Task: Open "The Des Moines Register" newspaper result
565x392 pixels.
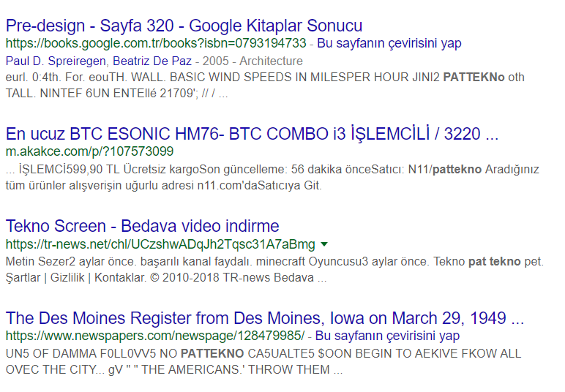Action: coord(264,318)
